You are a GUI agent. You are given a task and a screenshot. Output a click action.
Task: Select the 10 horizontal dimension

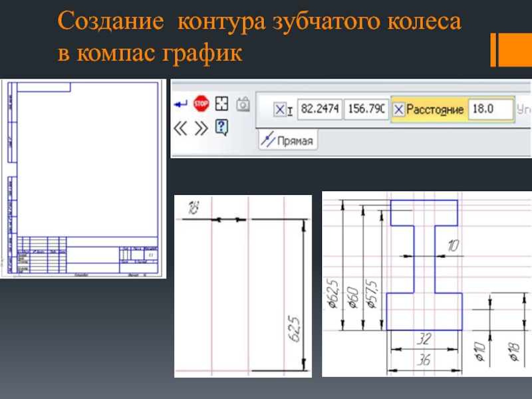(x=454, y=245)
